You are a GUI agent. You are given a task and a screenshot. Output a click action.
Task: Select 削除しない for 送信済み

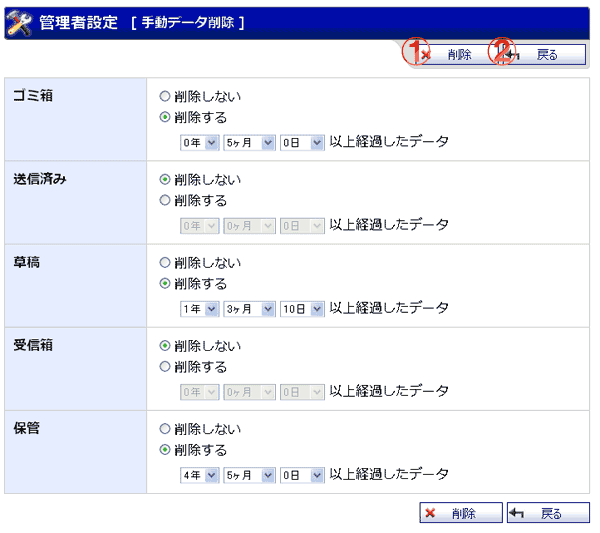(165, 179)
